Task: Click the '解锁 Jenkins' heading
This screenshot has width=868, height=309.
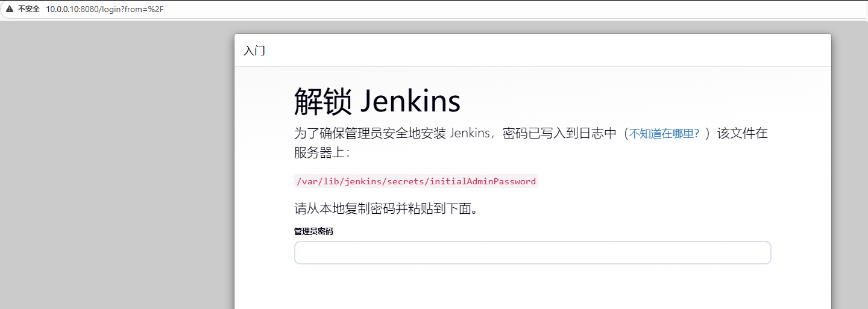Action: (x=377, y=101)
